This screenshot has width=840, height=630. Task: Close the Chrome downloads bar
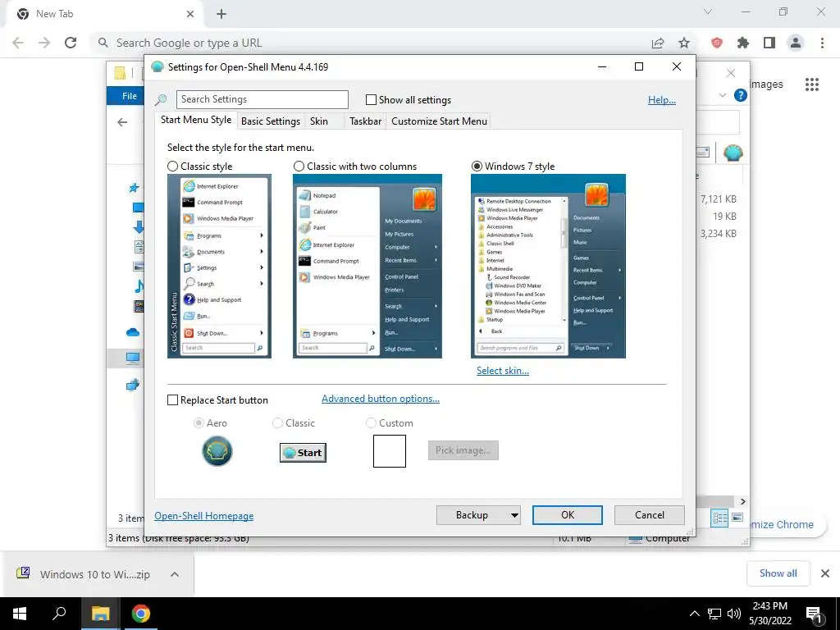pos(825,573)
